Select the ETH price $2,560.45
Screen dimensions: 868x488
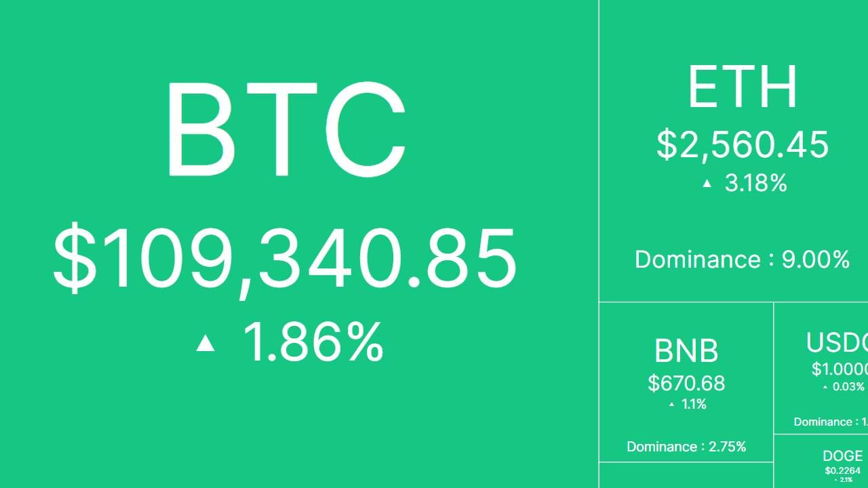click(x=743, y=144)
